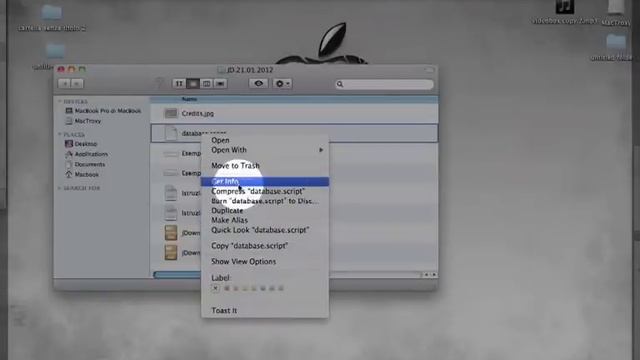This screenshot has height=360, width=640.
Task: Apply the red label color
Action: [227, 288]
